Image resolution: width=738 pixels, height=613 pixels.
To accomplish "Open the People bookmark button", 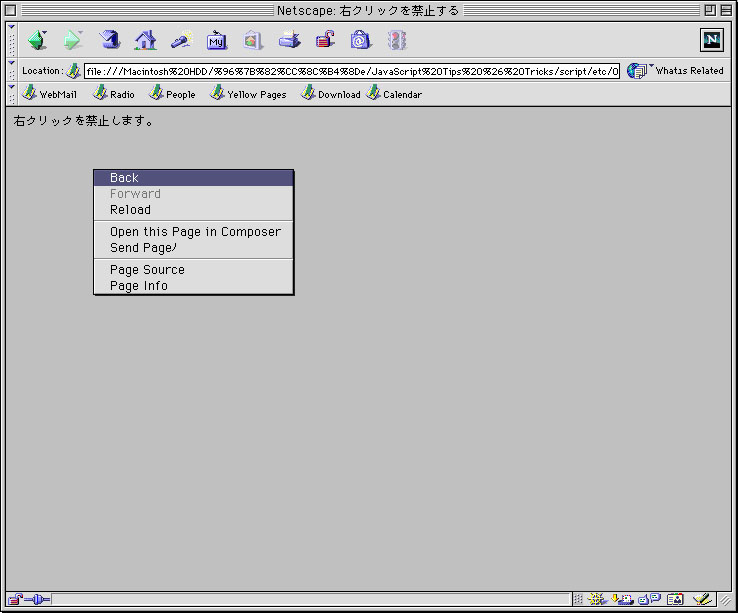I will (x=172, y=94).
